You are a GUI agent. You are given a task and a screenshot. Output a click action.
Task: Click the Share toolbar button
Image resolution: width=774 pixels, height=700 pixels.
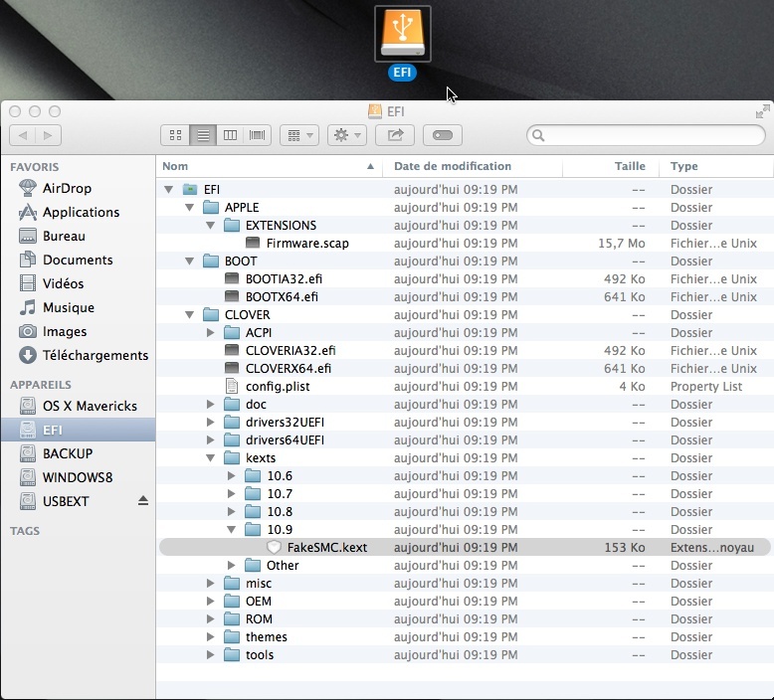click(x=395, y=135)
